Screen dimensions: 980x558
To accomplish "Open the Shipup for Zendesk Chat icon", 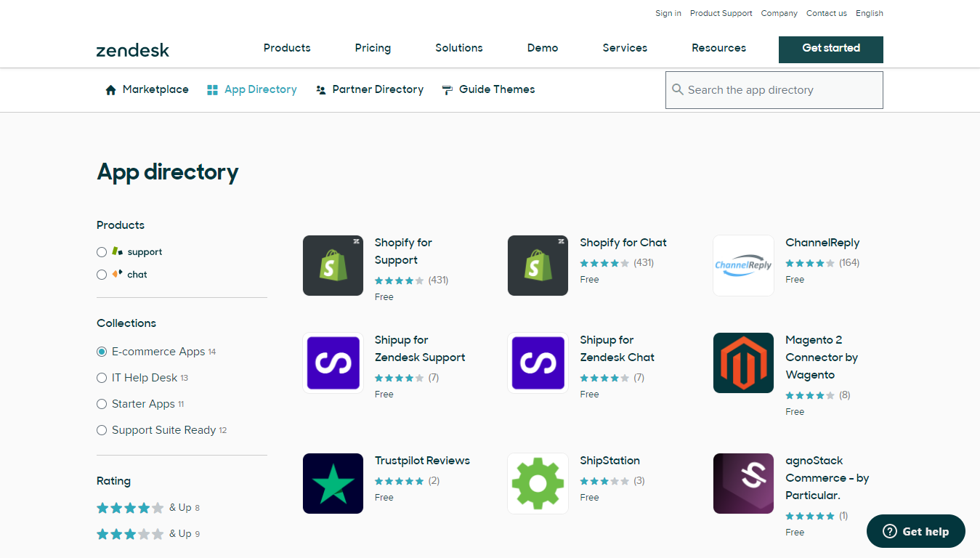I will pyautogui.click(x=538, y=363).
